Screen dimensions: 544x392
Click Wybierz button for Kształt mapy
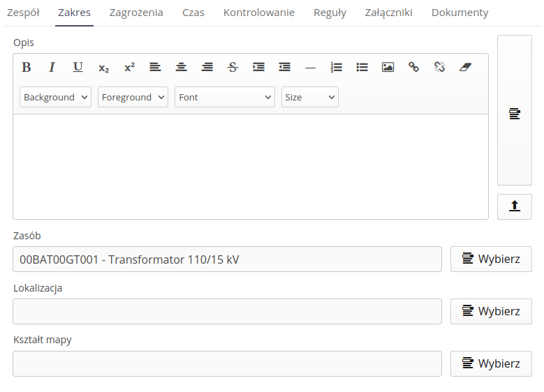[x=491, y=363]
